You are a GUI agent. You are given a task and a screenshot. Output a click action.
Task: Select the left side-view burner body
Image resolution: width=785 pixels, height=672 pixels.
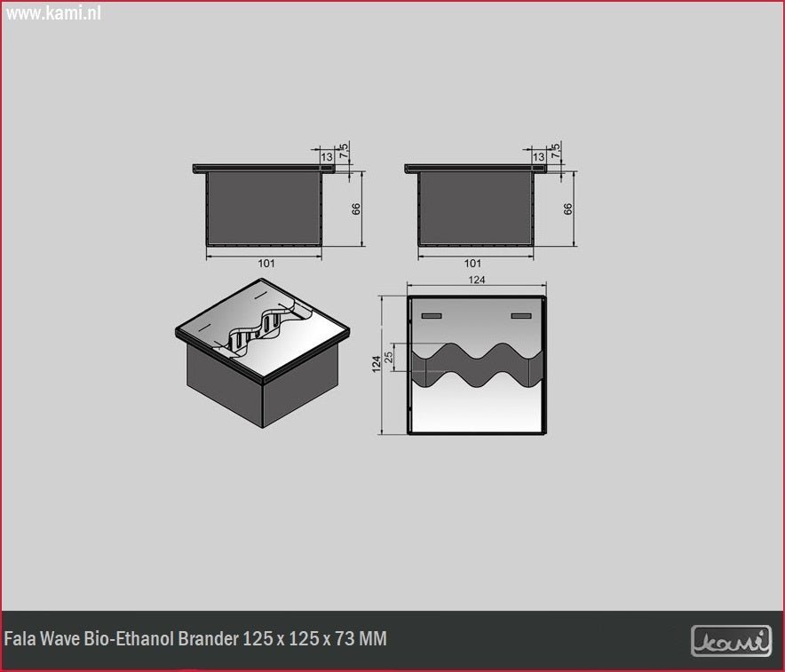(x=263, y=209)
